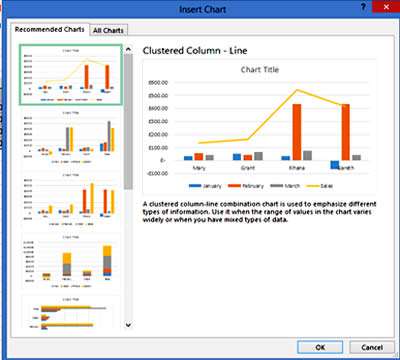Switch to the All Charts tab
Screen dimensions: 400x360
tap(108, 30)
